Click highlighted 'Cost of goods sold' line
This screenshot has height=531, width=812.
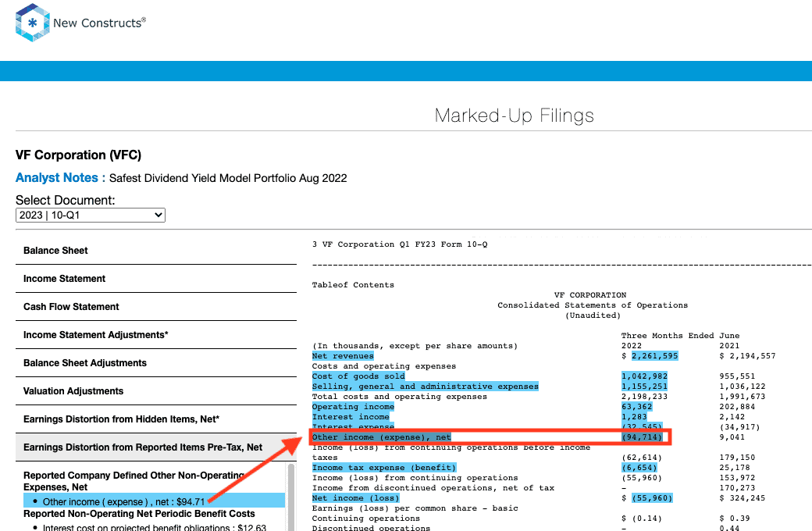pos(358,376)
